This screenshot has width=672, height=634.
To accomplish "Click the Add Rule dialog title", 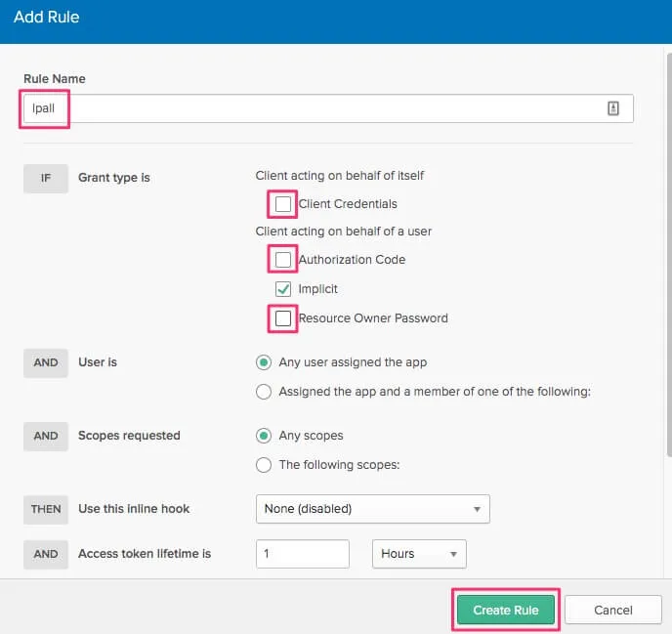I will point(47,18).
